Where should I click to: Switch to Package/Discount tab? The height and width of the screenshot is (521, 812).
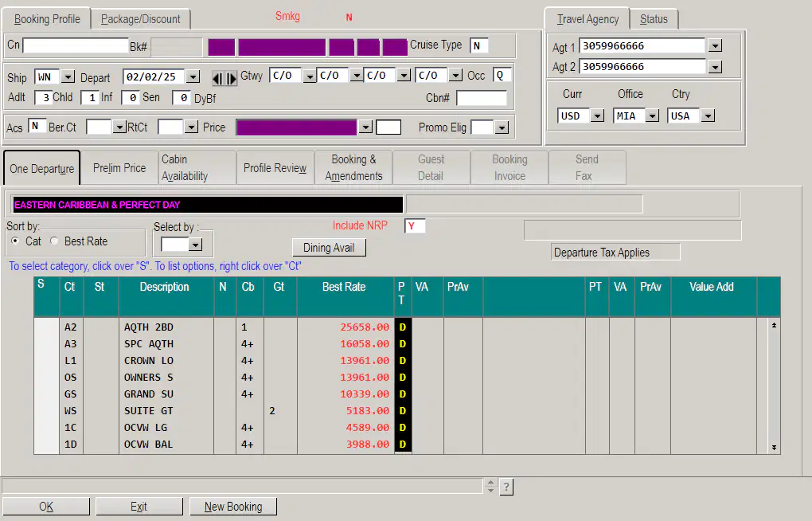click(140, 19)
